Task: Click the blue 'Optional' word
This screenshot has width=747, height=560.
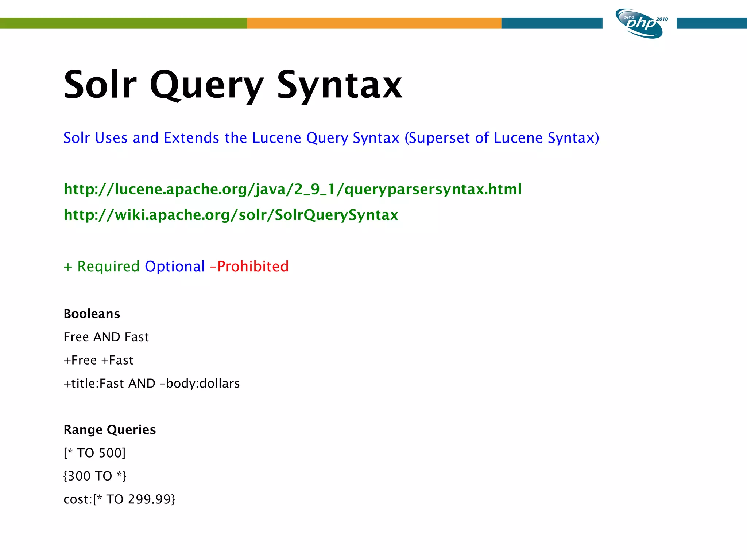Action: [175, 267]
